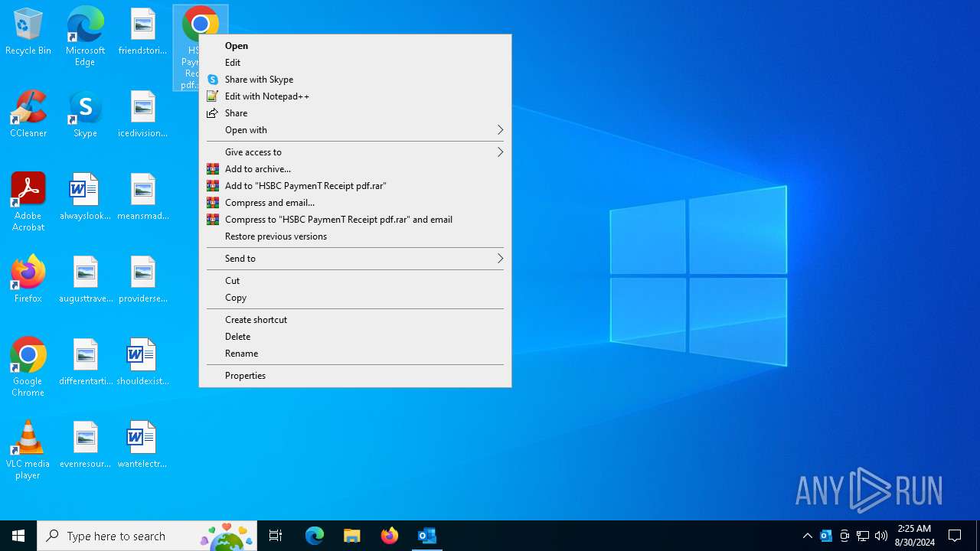Select the VLC media player shortcut
This screenshot has width=980, height=551.
pos(28,450)
